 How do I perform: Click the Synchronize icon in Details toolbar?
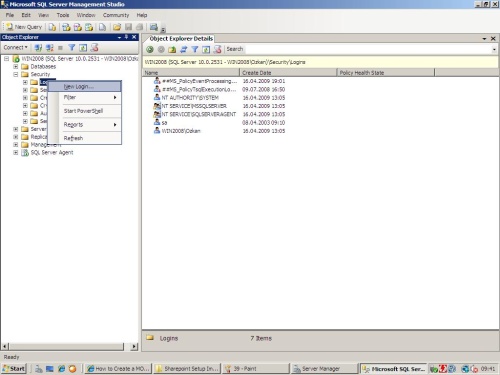(x=183, y=50)
